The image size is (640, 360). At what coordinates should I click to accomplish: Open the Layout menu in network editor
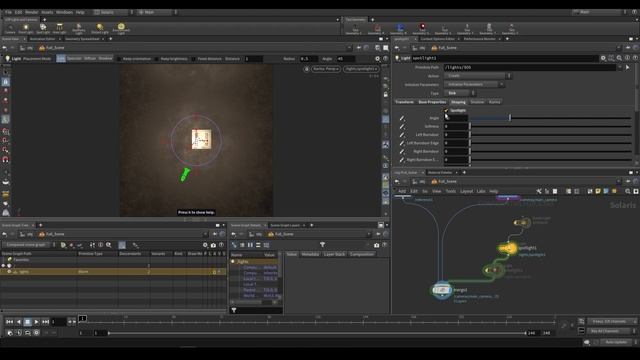(x=466, y=191)
